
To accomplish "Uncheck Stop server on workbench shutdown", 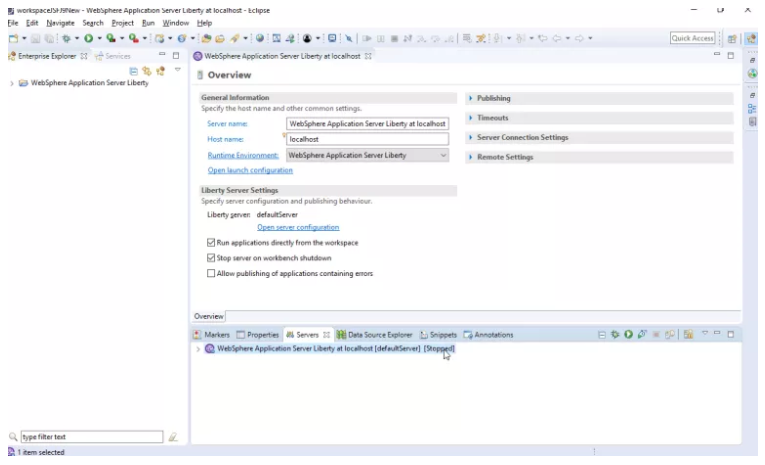I will [x=211, y=258].
